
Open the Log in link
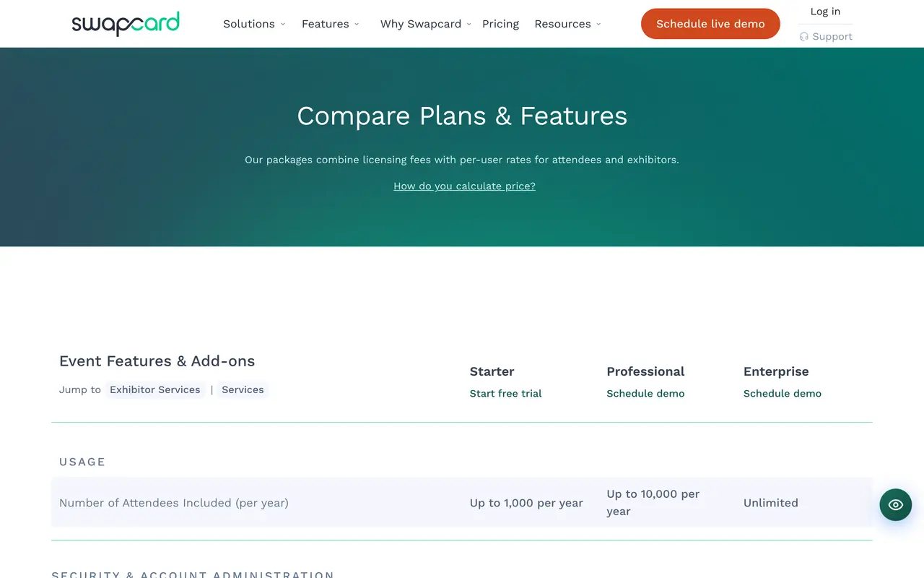click(x=825, y=12)
